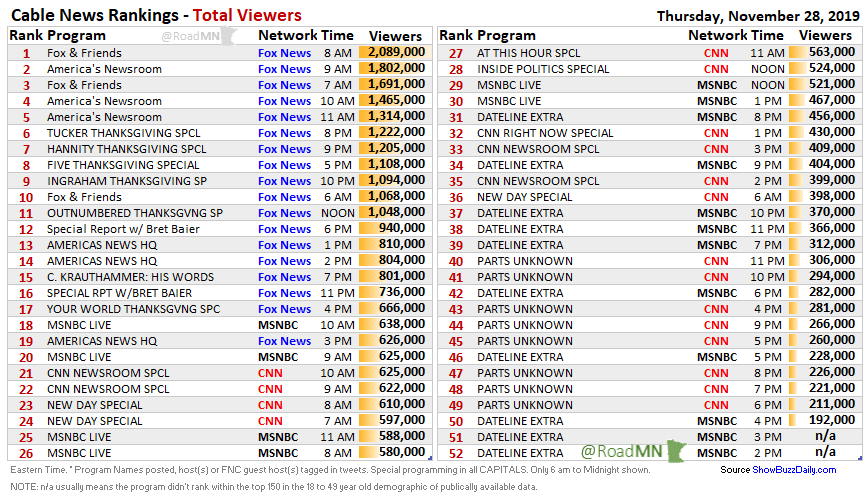This screenshot has width=867, height=495.
Task: Click 'INSIDE POLITICS SPECIAL' program name
Action: click(x=543, y=69)
